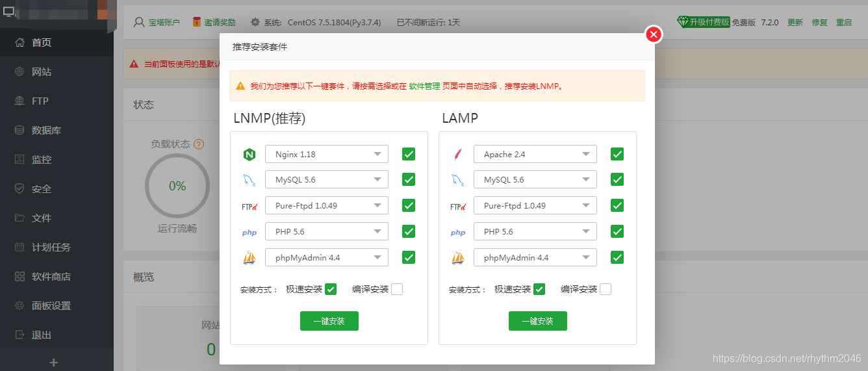Click the question mark beside 负载状态

pyautogui.click(x=199, y=144)
